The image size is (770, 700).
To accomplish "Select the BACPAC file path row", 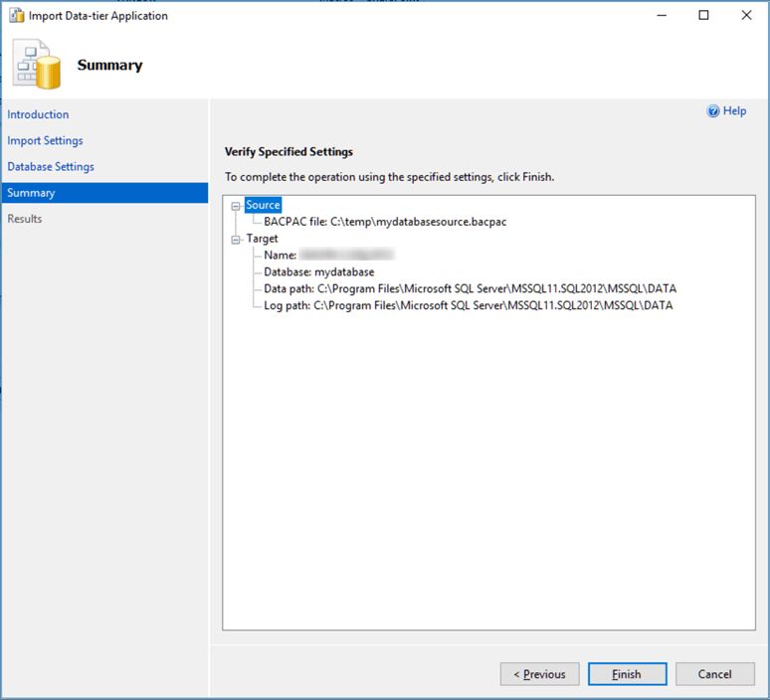I will point(385,222).
